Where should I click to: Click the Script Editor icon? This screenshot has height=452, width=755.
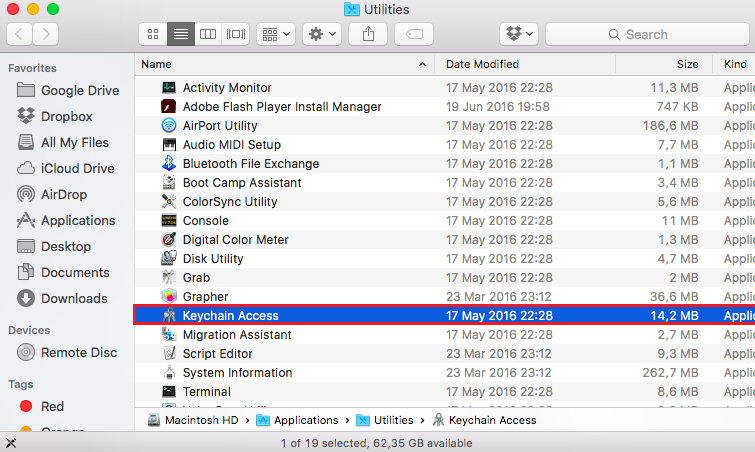click(x=169, y=353)
